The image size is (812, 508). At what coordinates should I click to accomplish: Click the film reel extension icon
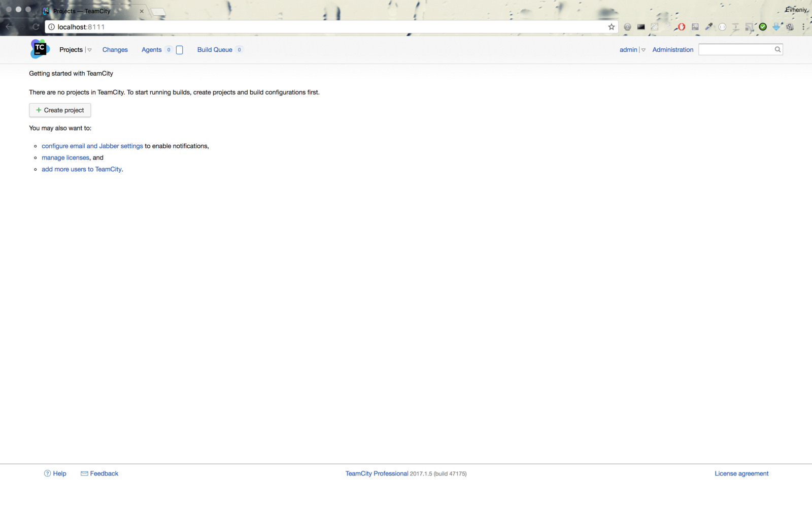(x=790, y=27)
